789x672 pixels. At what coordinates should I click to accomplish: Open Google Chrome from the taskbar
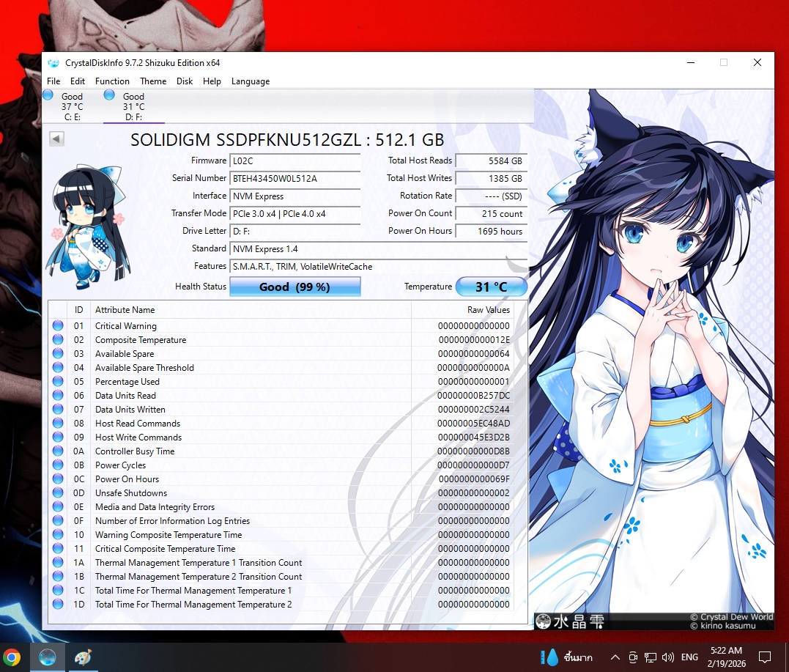pos(12,657)
